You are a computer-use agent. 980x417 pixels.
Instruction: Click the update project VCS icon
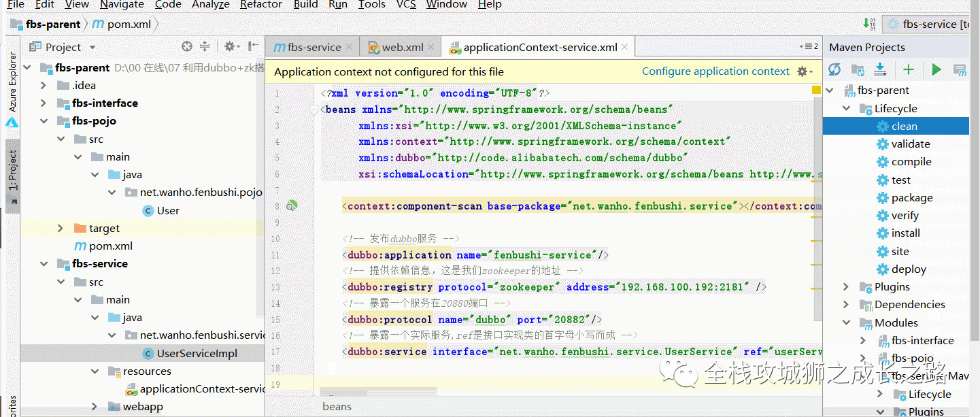869,24
